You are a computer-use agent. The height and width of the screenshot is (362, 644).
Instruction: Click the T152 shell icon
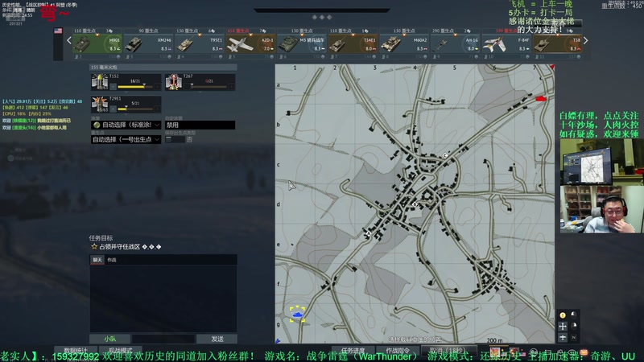click(x=100, y=82)
